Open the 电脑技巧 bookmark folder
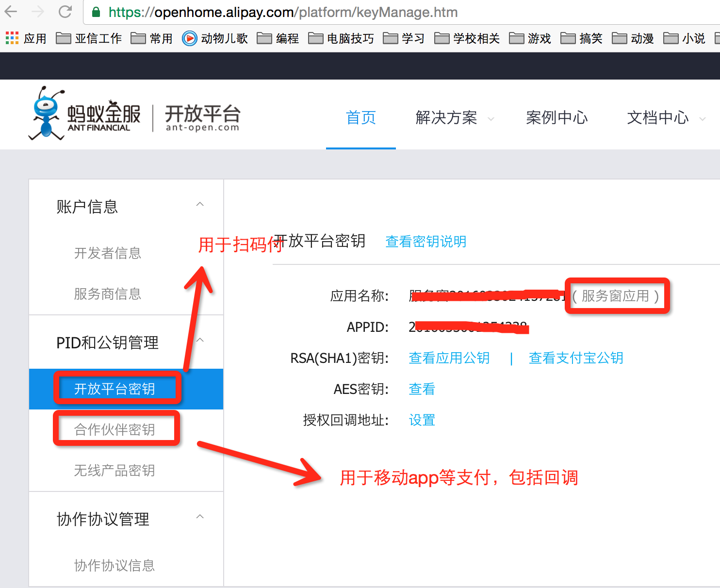 [x=341, y=38]
